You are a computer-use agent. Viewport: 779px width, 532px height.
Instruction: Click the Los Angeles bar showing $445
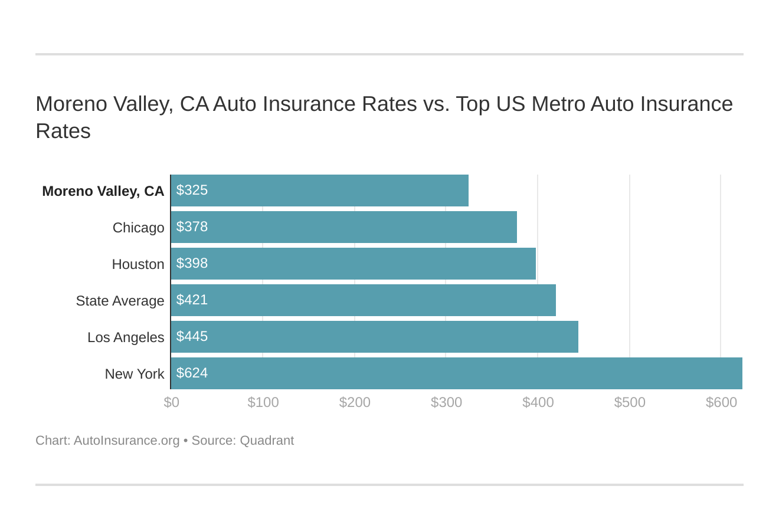coord(374,337)
